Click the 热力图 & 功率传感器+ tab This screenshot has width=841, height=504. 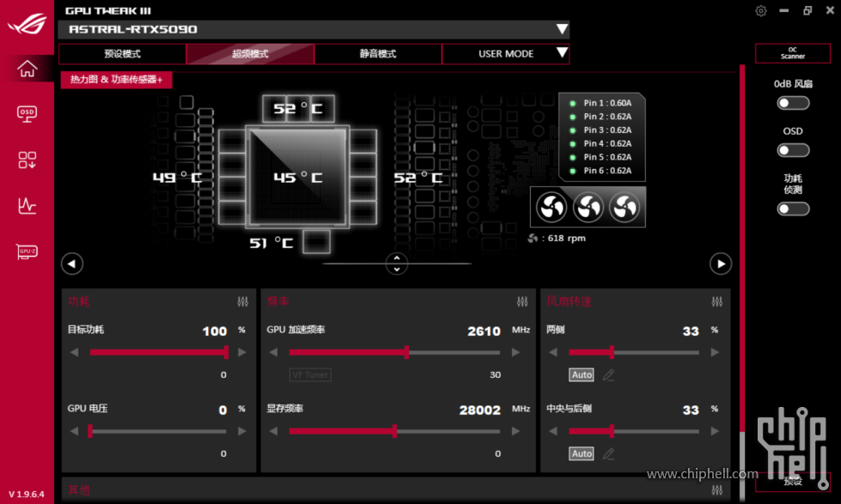pos(116,79)
